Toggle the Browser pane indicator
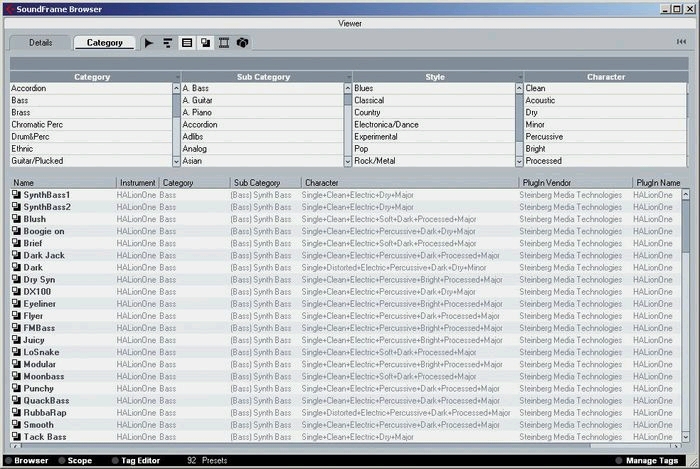Image resolution: width=700 pixels, height=469 pixels. [x=8, y=461]
